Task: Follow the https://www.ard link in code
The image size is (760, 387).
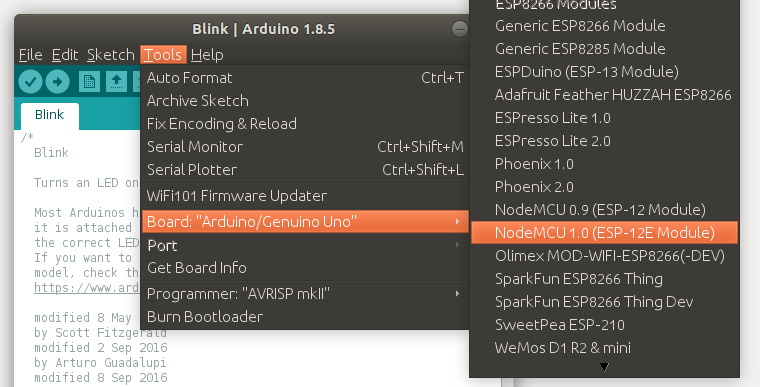Action: pyautogui.click(x=87, y=288)
